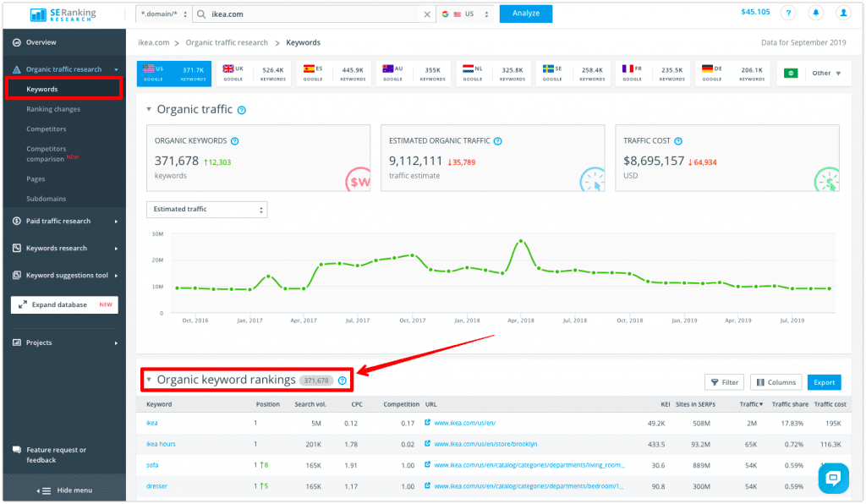Viewport: 866px width, 504px height.
Task: Select the SE Google 258.4K tab
Action: tap(573, 74)
